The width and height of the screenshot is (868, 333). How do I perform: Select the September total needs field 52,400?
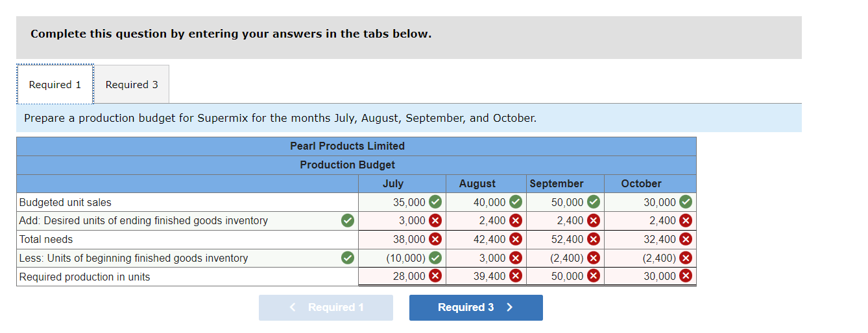565,239
